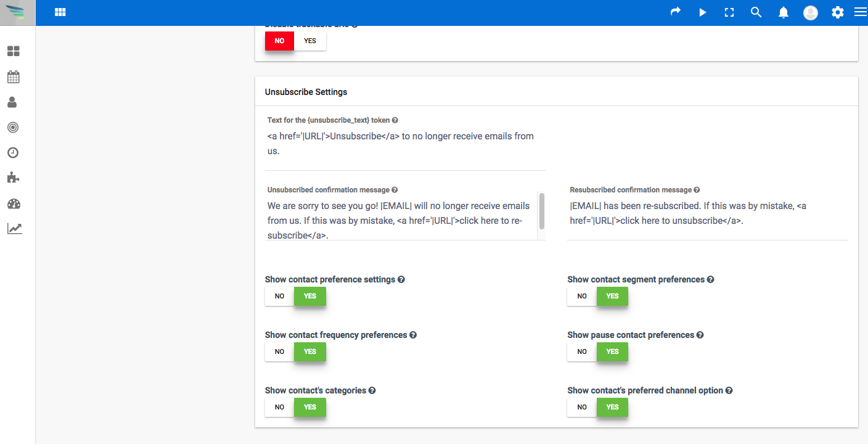This screenshot has height=444, width=868.
Task: Open the hamburger menu icon
Action: (861, 12)
